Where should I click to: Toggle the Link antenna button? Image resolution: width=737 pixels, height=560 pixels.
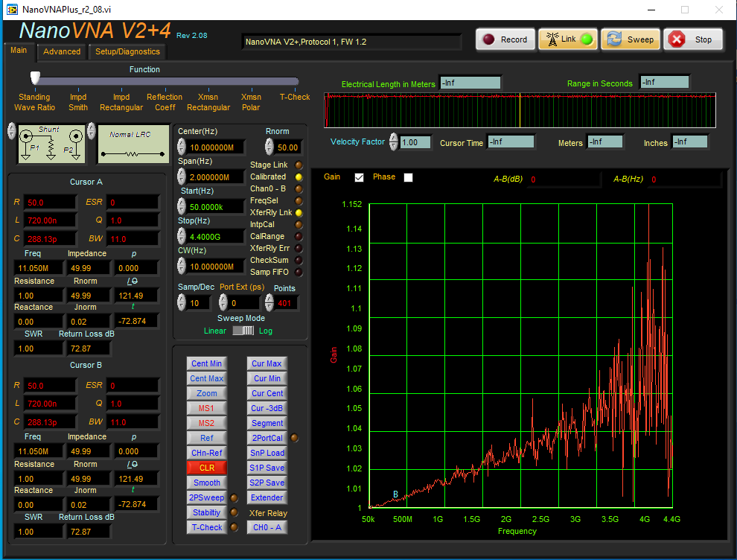coord(568,39)
